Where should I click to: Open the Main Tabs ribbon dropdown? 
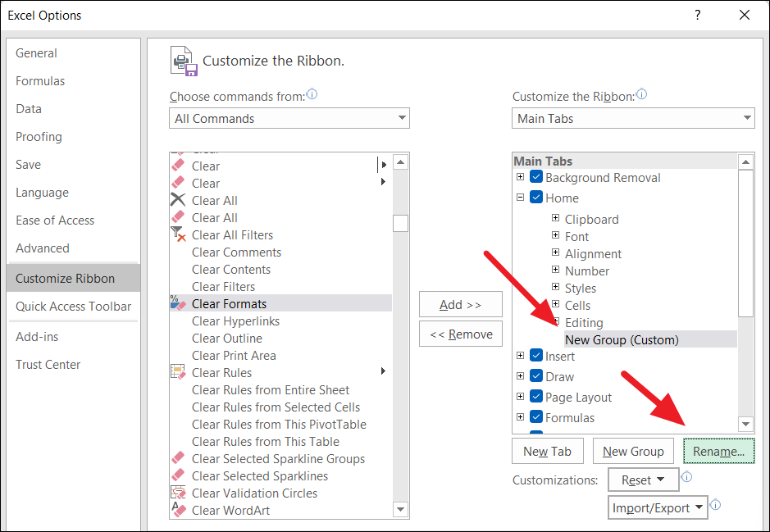(x=633, y=118)
